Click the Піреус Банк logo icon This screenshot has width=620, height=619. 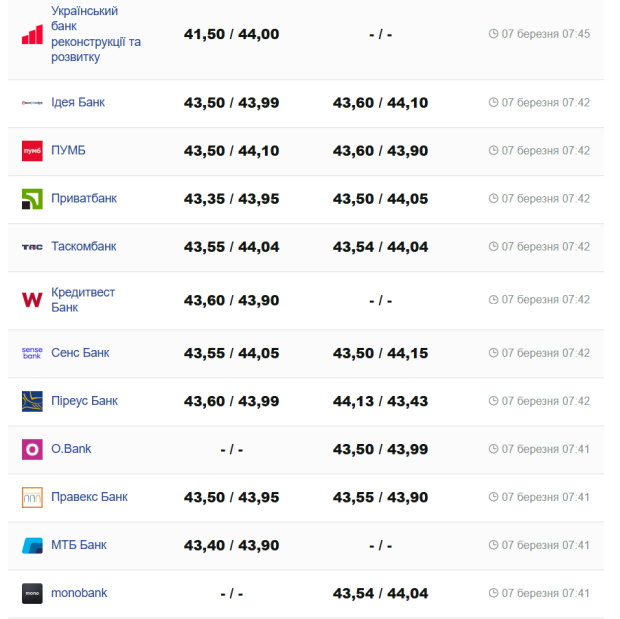pyautogui.click(x=32, y=401)
